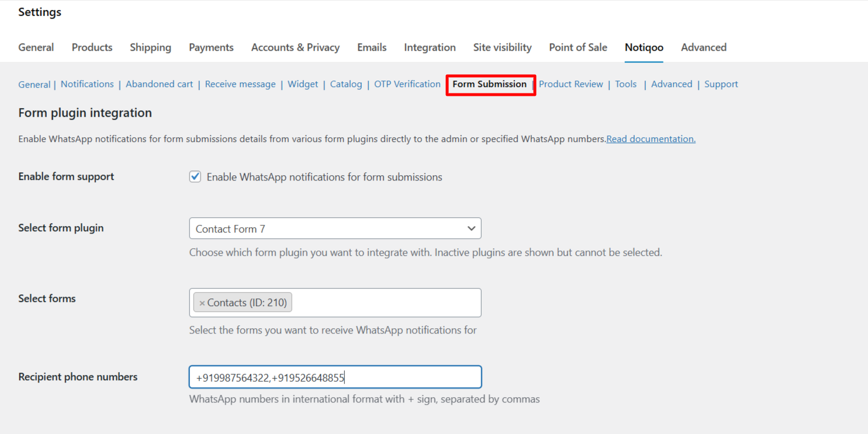Uncheck Enable WhatsApp notifications for form submissions
868x434 pixels.
click(x=195, y=177)
